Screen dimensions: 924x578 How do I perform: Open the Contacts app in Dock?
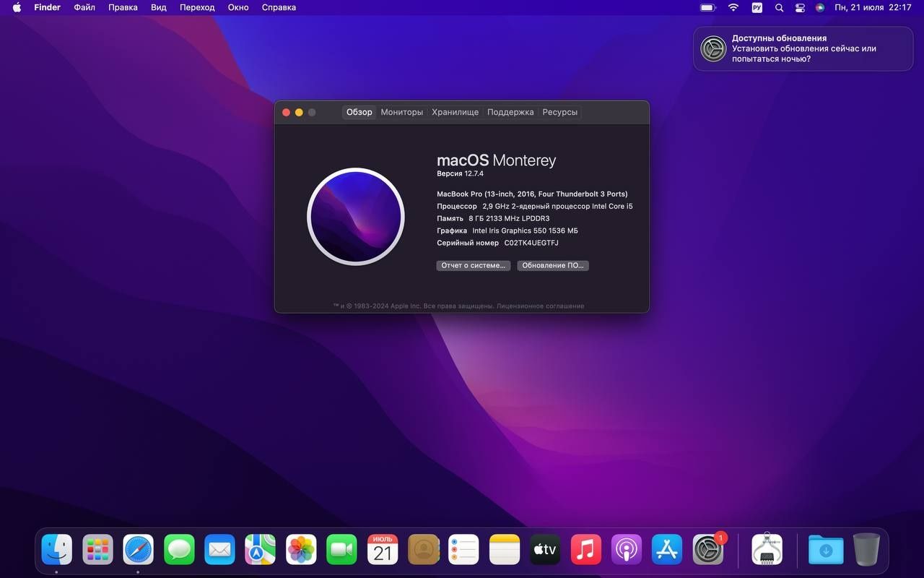pyautogui.click(x=423, y=550)
